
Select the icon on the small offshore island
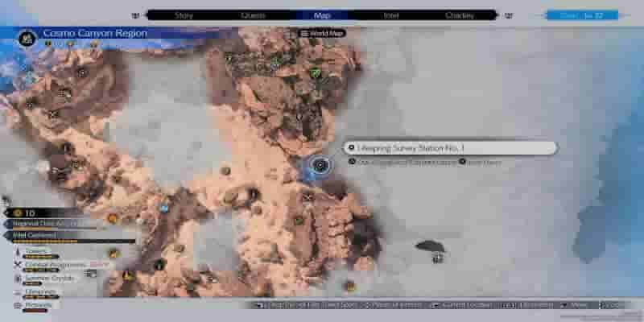pos(437,258)
